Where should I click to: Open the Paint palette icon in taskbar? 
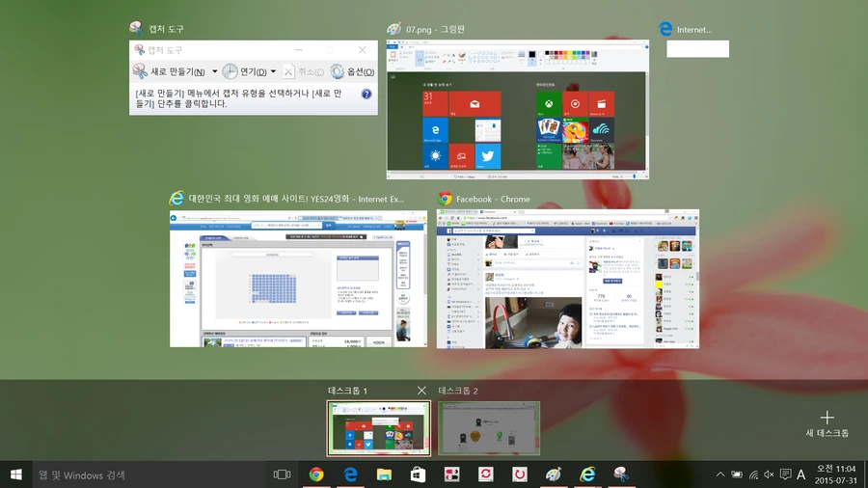554,474
